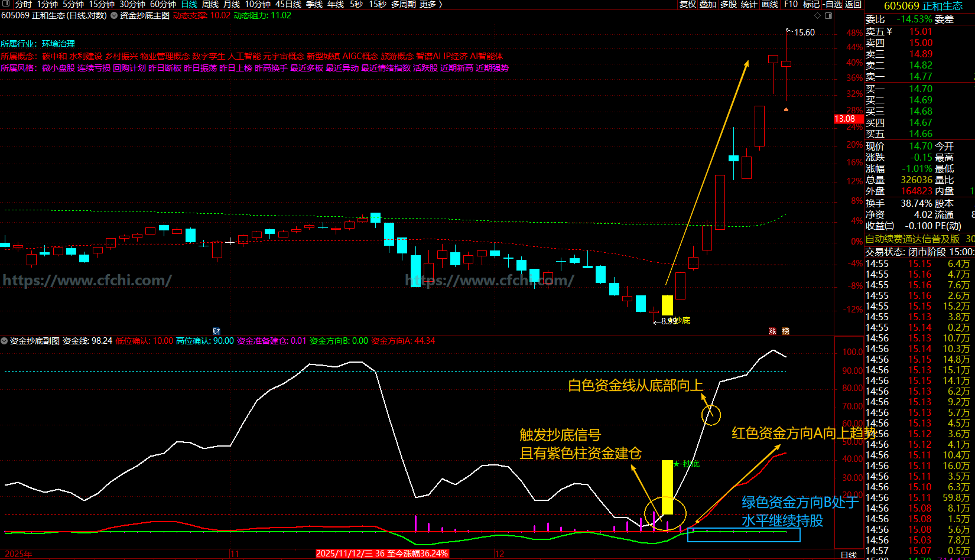975x560 pixels.
Task: Switch to the 年线 period
Action: coord(336,4)
